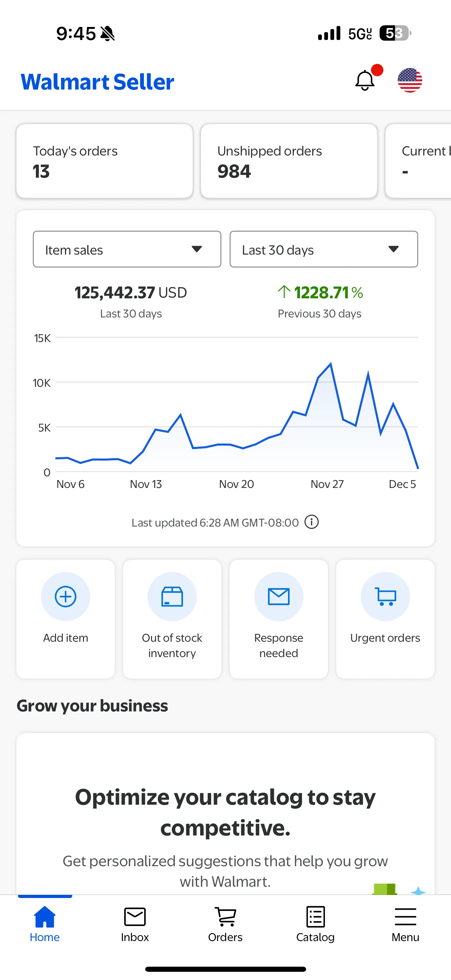The width and height of the screenshot is (451, 980).
Task: Tap the sales chart peak near Nov 27
Action: click(330, 364)
